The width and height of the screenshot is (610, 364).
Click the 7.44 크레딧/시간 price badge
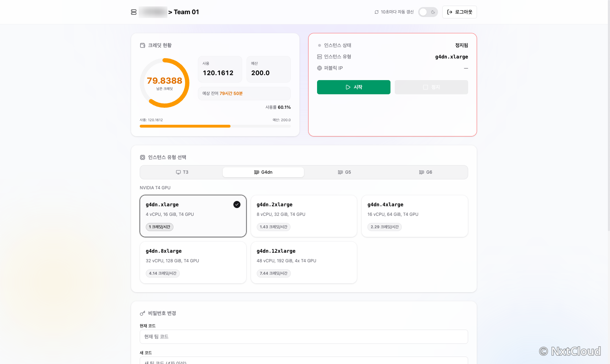(x=273, y=273)
